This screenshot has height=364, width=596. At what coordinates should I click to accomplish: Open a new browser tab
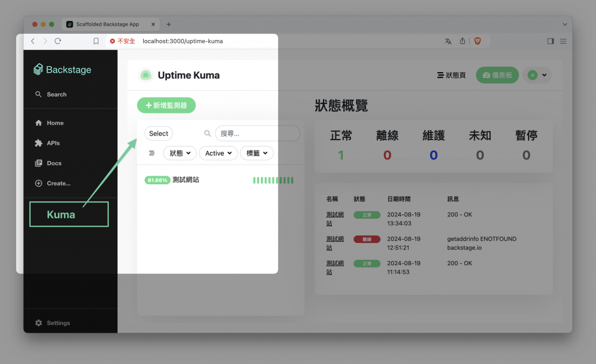[169, 24]
